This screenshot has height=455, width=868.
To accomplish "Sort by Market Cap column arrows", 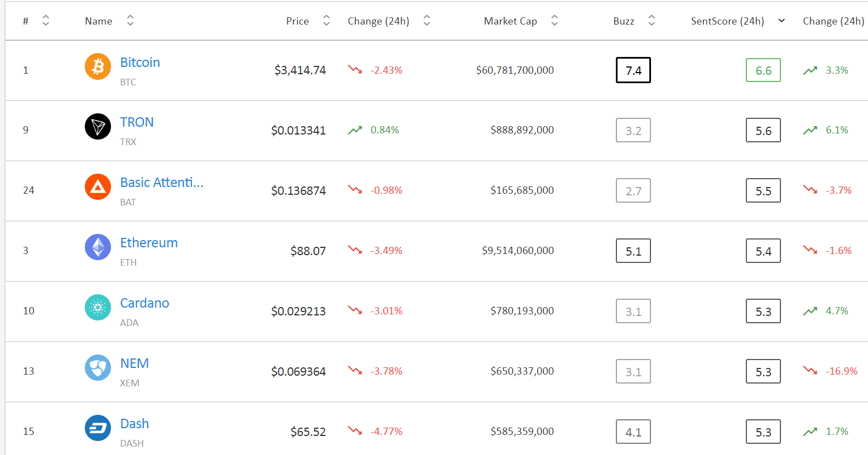I will click(554, 21).
